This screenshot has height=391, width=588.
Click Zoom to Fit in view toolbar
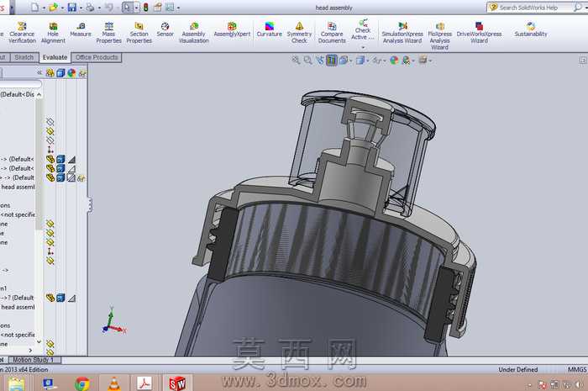coord(296,60)
